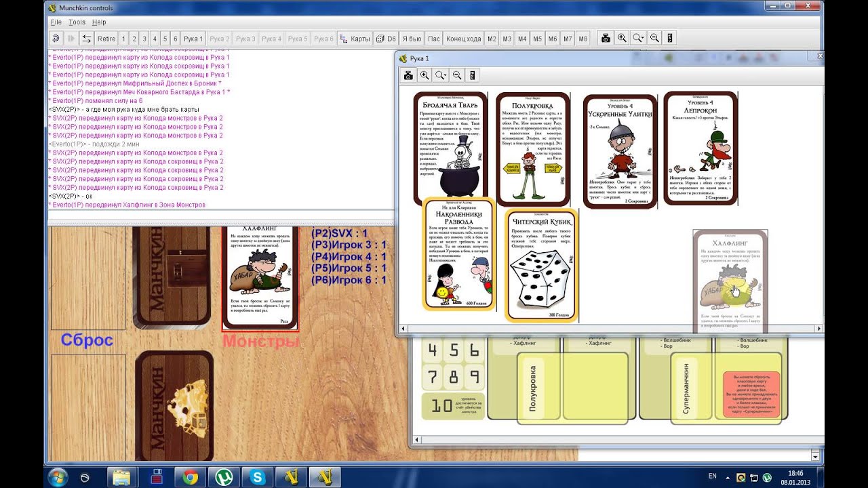The height and width of the screenshot is (488, 868).
Task: Select the Наколенники Развода card
Action: pos(459,254)
